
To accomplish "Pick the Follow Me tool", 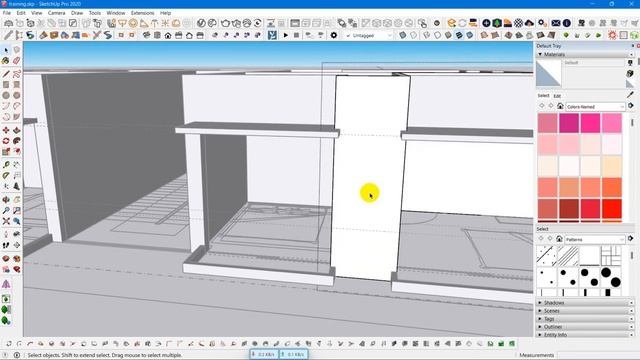I will coord(16,141).
